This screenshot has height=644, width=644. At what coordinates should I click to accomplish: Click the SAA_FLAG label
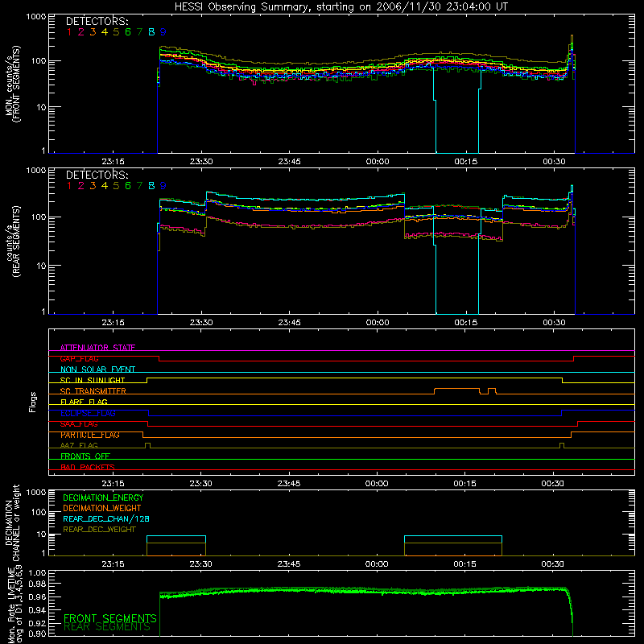coord(79,424)
